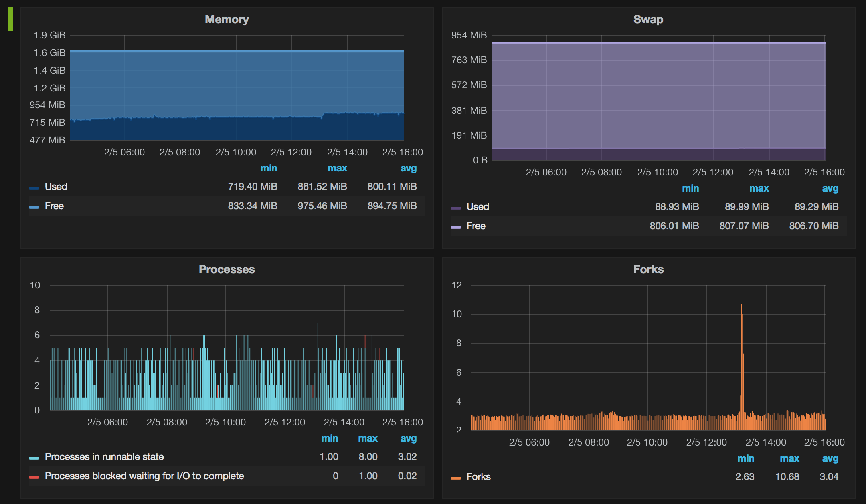The width and height of the screenshot is (866, 504).
Task: Open the Swap panel title menu
Action: pos(648,19)
